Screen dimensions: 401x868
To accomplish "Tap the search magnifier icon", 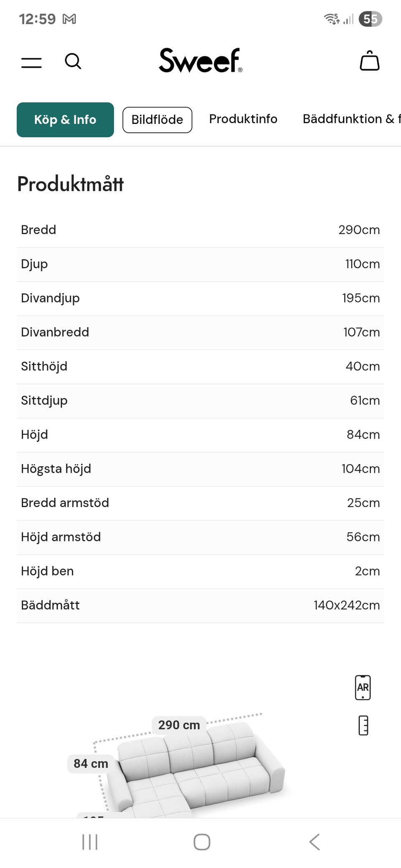I will 73,61.
